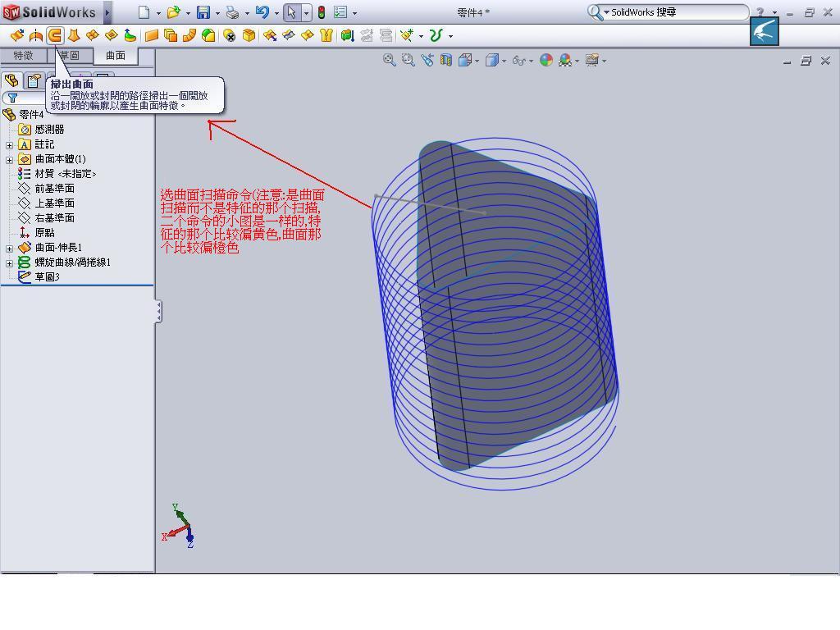Toggle the Section View icon
The width and height of the screenshot is (840, 630).
[446, 60]
